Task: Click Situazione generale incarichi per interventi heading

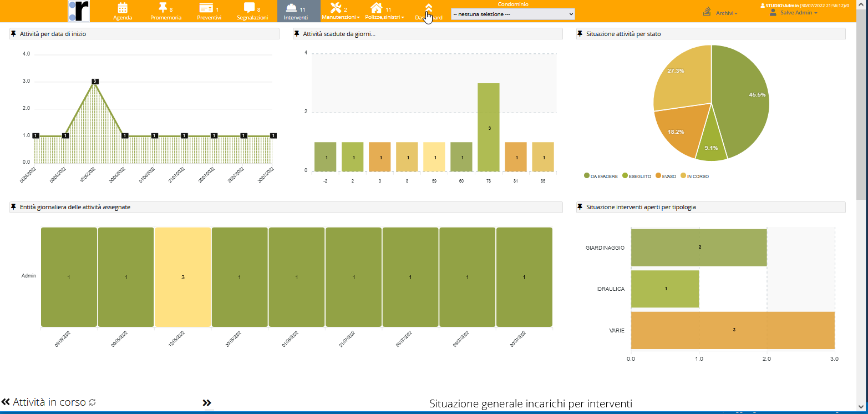Action: [531, 403]
